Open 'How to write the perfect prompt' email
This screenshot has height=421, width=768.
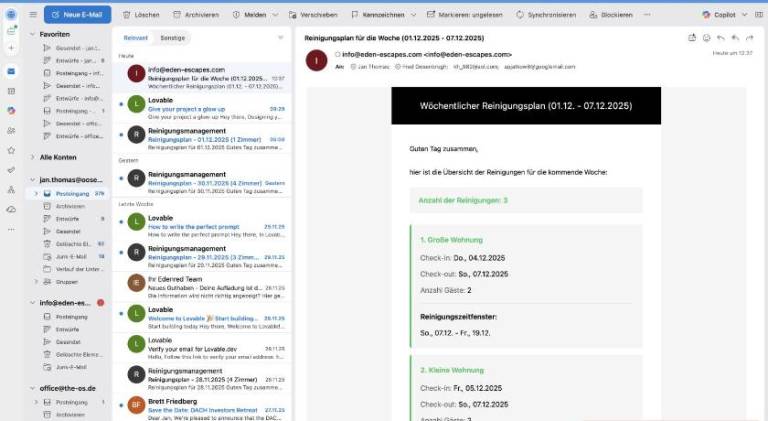coord(202,226)
